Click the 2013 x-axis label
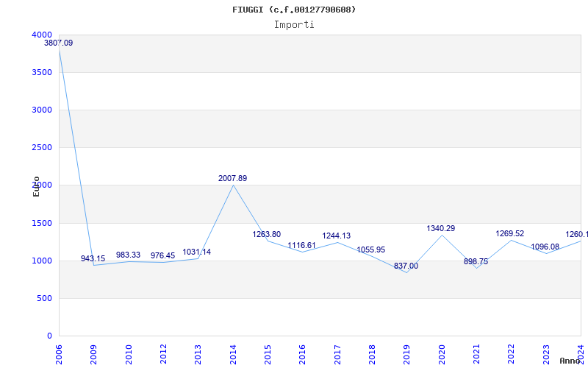Image resolution: width=588 pixels, height=368 pixels. tap(198, 354)
